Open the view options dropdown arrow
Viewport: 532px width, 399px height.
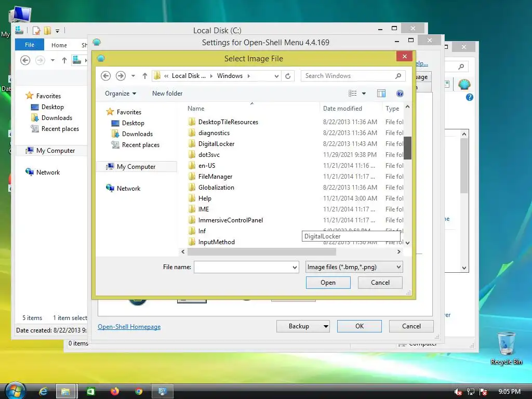pyautogui.click(x=364, y=94)
